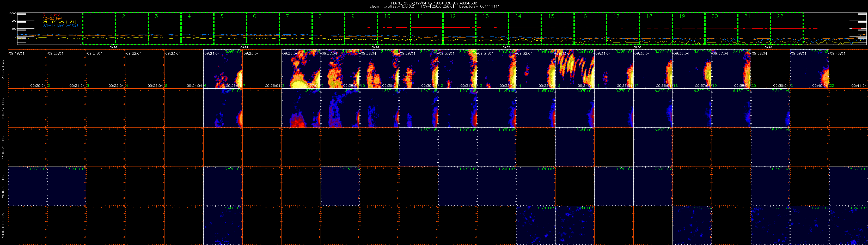868x245 pixels.
Task: Open 25-50 keV image labeled 3.99E+03
Action: click(x=66, y=186)
